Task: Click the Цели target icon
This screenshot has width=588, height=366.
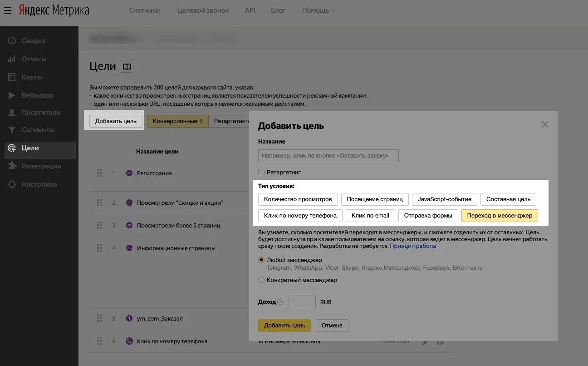Action: pos(12,148)
